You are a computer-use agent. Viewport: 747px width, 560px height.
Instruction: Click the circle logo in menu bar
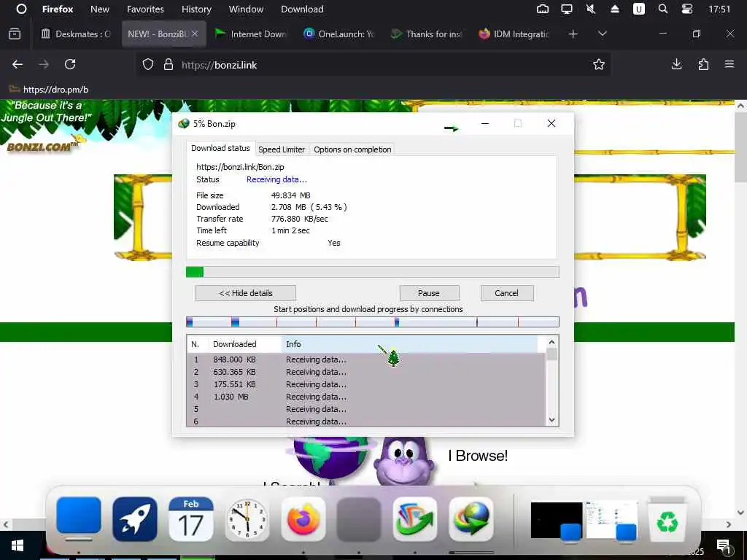coord(21,9)
